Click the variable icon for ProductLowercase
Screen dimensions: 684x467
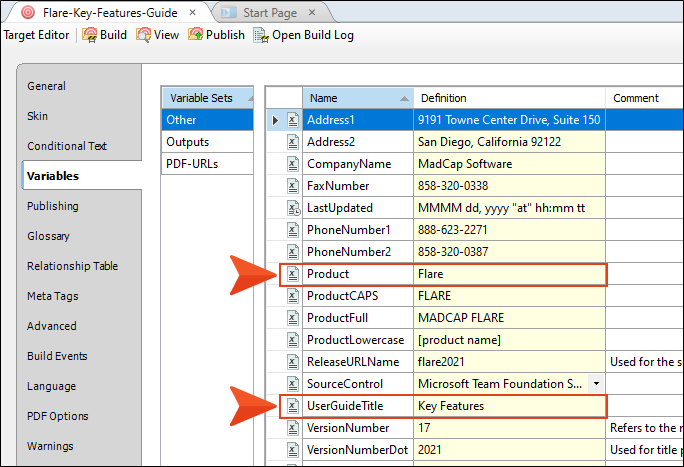(x=293, y=340)
